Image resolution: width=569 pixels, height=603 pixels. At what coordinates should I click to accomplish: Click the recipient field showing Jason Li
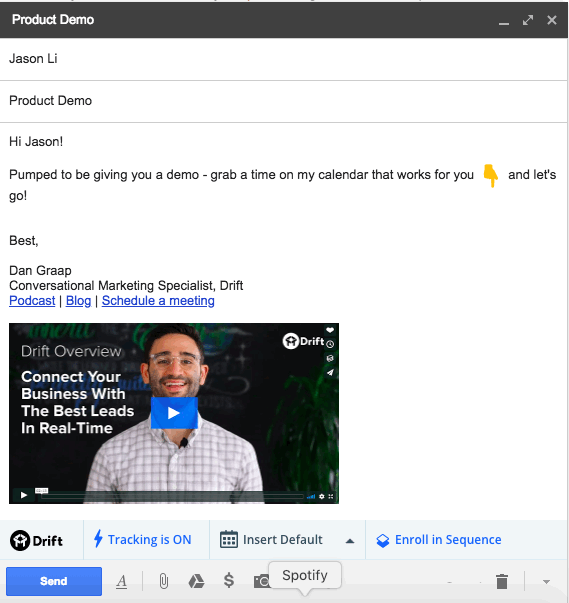click(284, 59)
